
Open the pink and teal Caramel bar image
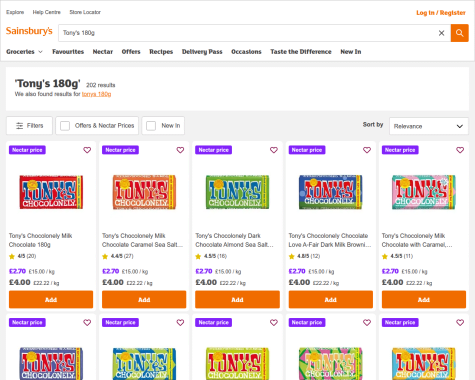[424, 192]
